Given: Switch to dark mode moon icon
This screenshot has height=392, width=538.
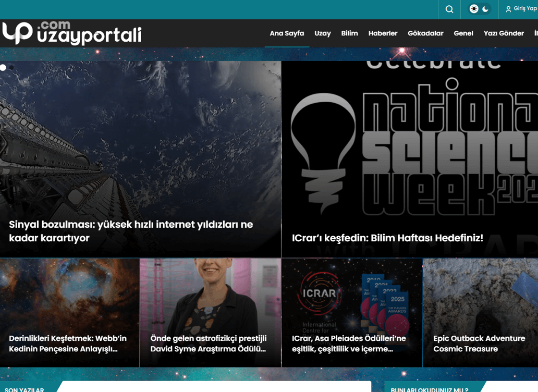Looking at the screenshot, I should click(x=485, y=9).
